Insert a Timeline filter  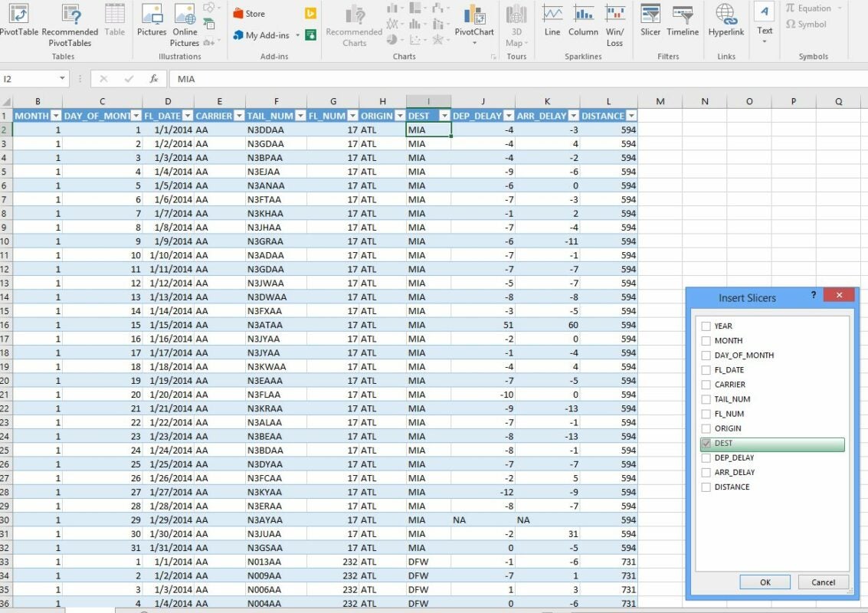click(682, 23)
